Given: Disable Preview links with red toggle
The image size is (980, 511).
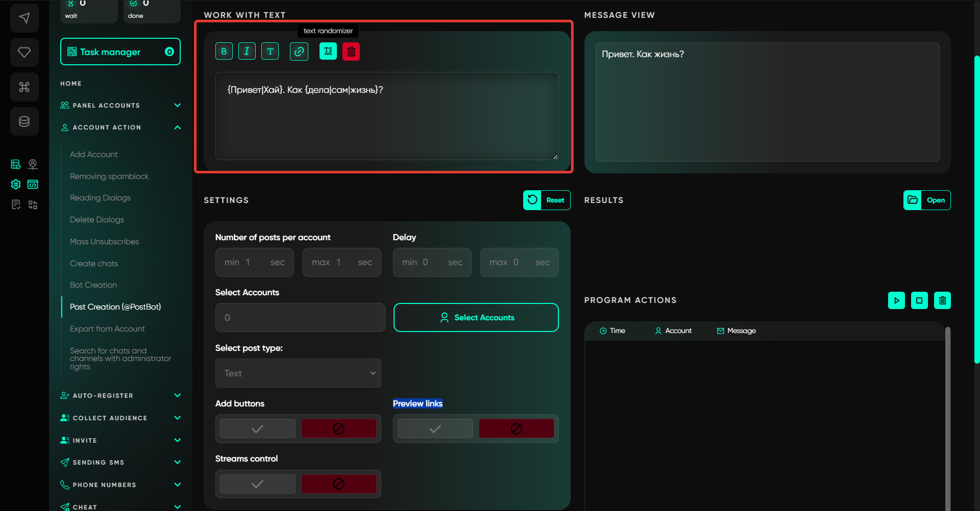Looking at the screenshot, I should click(516, 429).
